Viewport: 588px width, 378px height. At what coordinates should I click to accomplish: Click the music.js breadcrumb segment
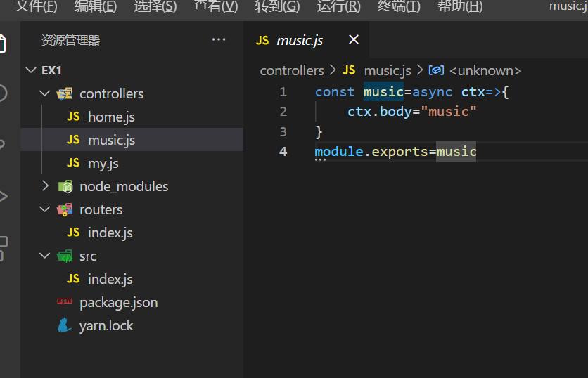click(x=388, y=70)
